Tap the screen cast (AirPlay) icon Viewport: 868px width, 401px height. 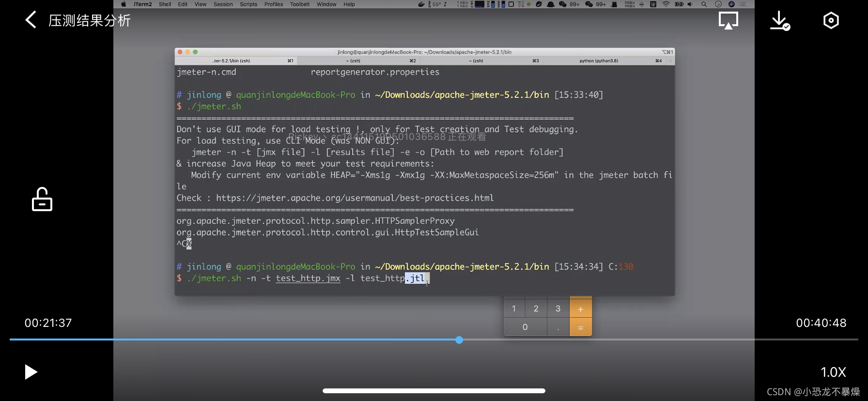[728, 20]
